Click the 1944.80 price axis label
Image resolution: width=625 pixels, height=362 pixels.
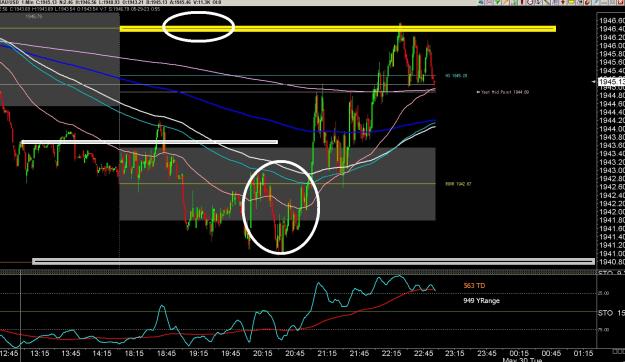pos(612,95)
